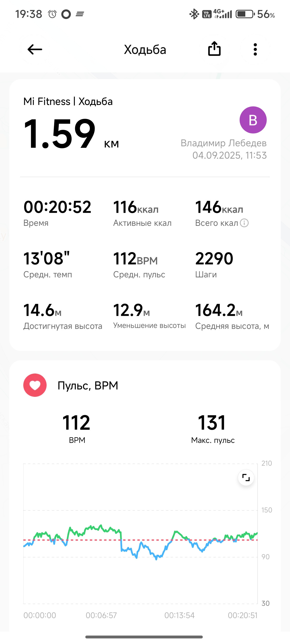Expand heart rate chart to fullscreen
Screen dimensions: 290x644
pos(246,478)
